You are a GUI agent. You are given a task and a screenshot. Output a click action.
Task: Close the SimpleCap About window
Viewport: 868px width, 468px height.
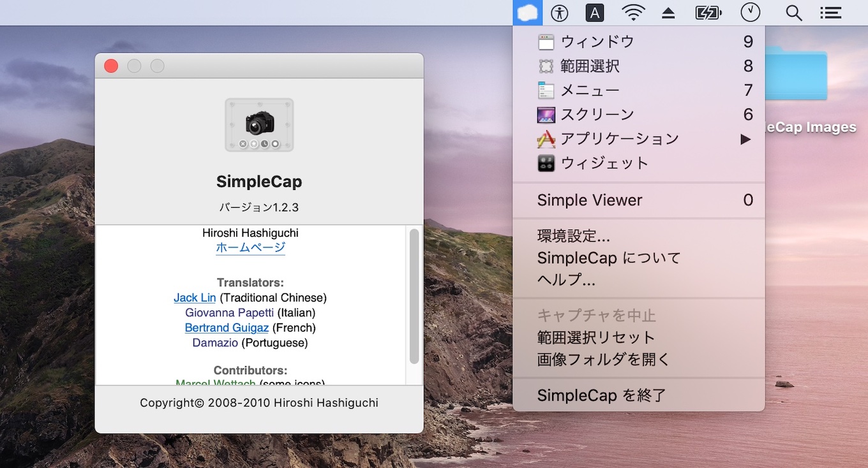(x=111, y=66)
